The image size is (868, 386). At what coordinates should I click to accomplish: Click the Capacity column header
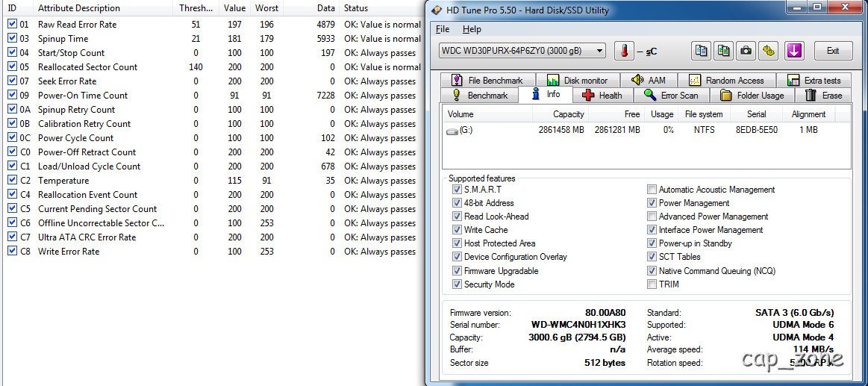pos(561,114)
